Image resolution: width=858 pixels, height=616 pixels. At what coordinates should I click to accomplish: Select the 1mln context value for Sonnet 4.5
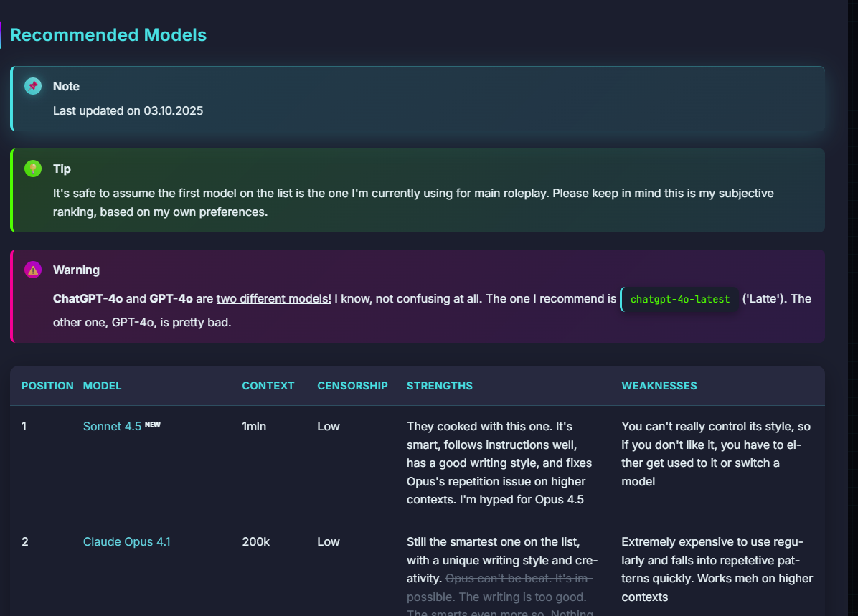tap(254, 426)
